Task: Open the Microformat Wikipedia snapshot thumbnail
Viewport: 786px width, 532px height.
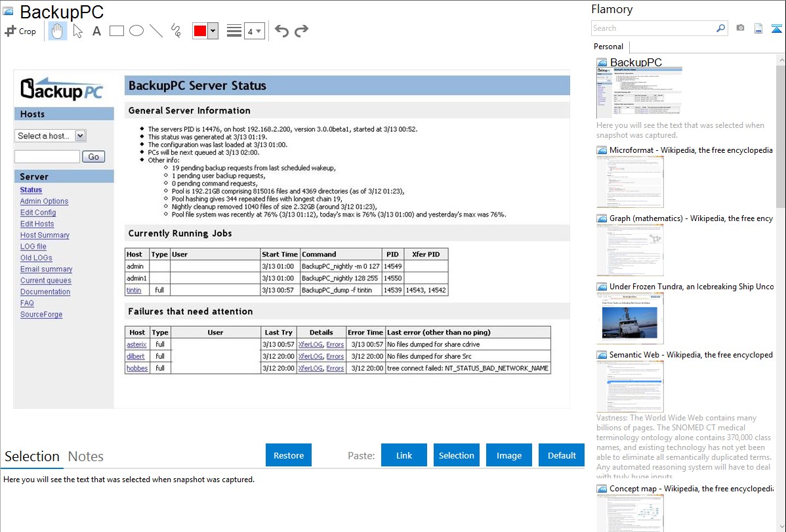Action: tap(630, 182)
